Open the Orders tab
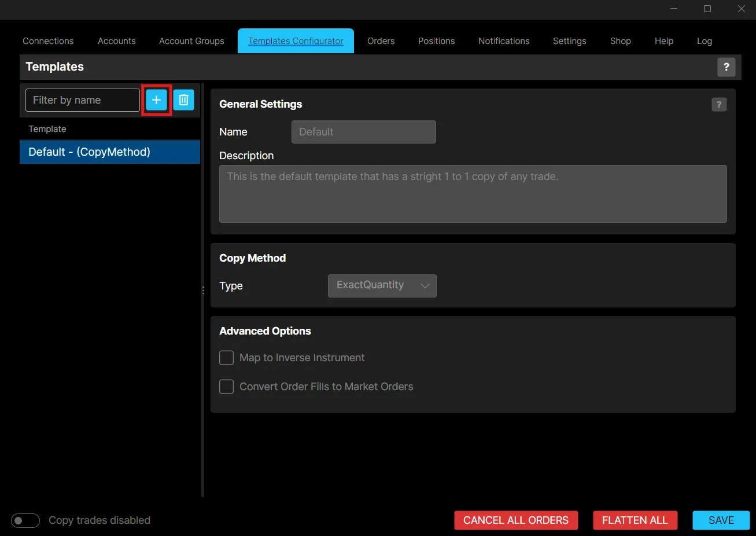The image size is (756, 536). click(x=381, y=41)
